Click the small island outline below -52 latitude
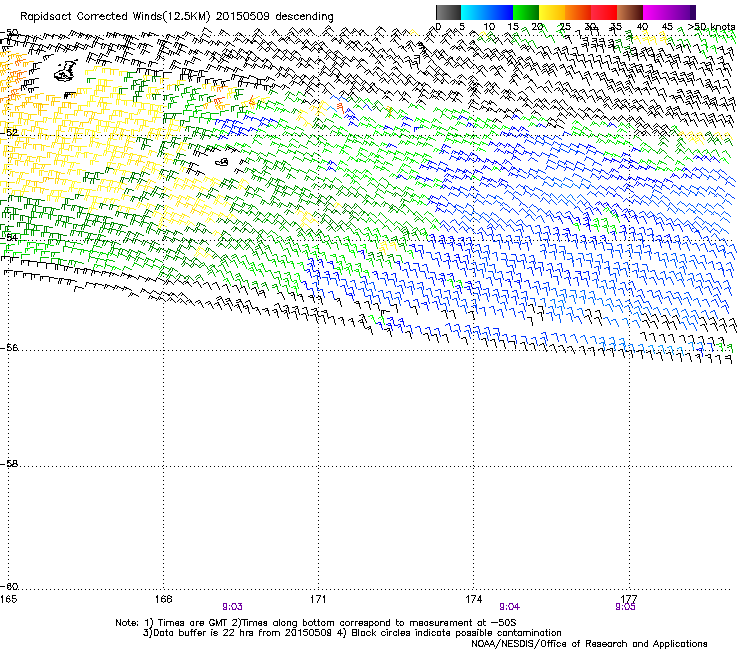 tap(222, 162)
